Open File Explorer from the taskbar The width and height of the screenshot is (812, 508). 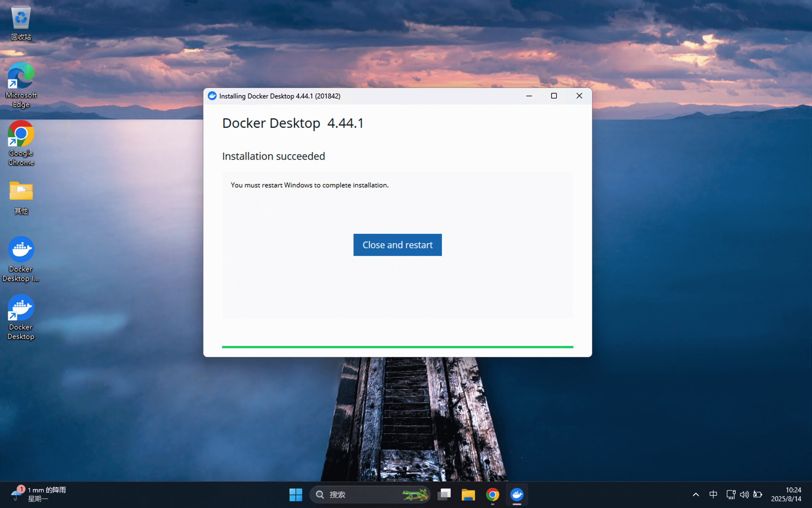point(468,494)
